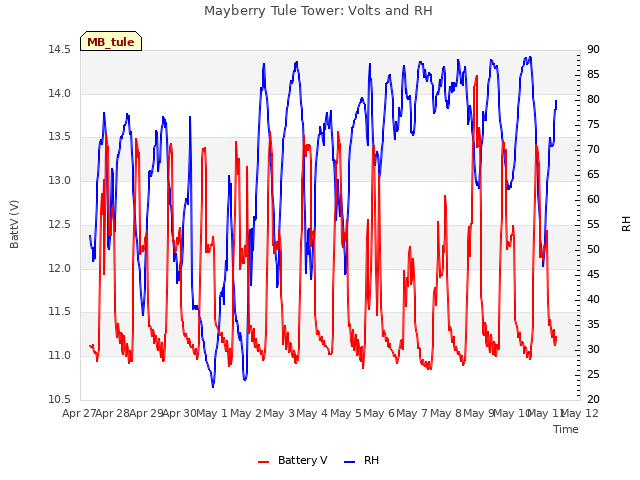Click the 30 right axis tick label
Screen dimensions: 640x480
(593, 349)
